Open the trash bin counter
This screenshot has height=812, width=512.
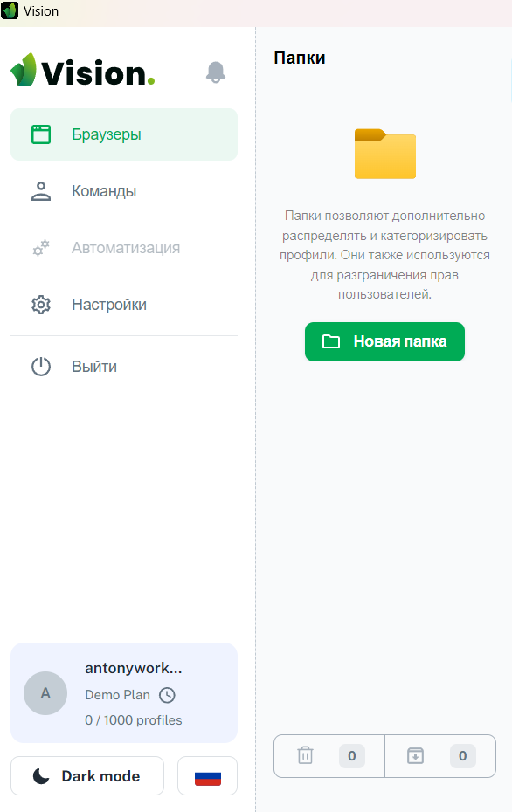click(x=329, y=755)
